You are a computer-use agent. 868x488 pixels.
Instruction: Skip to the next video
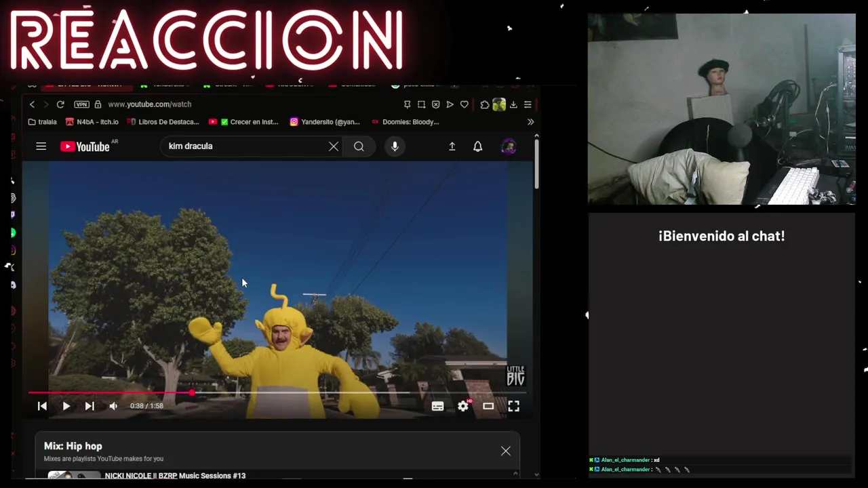coord(90,406)
